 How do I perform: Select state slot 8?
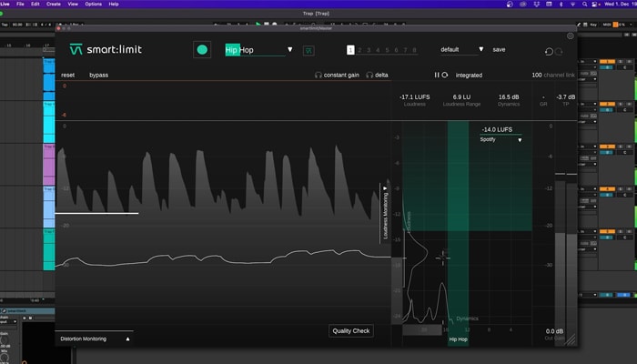tap(414, 50)
